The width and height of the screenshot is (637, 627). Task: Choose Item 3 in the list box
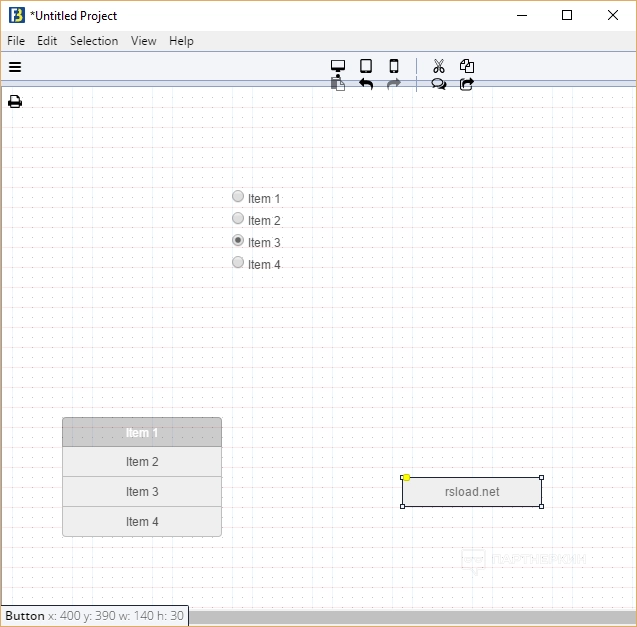click(x=142, y=492)
